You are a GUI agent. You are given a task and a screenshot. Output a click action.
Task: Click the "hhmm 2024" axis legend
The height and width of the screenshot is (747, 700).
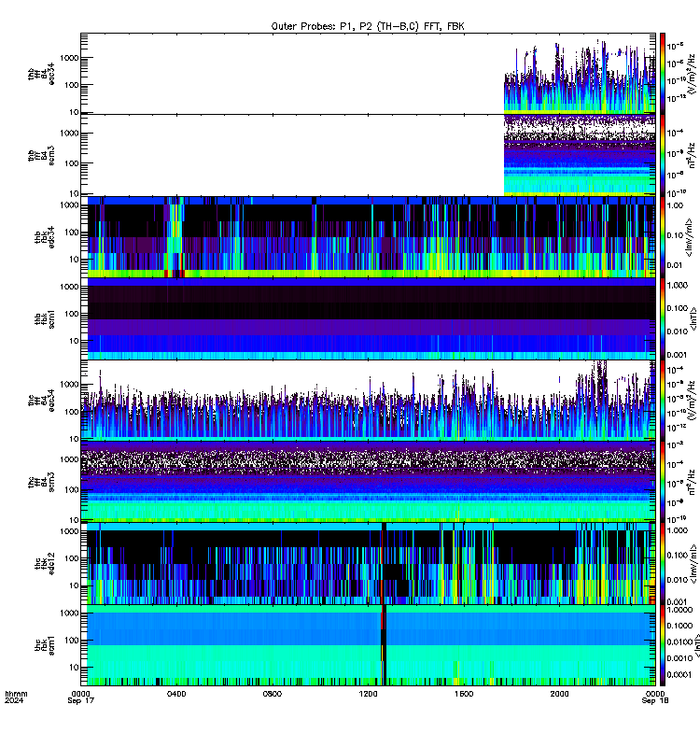[x=16, y=697]
